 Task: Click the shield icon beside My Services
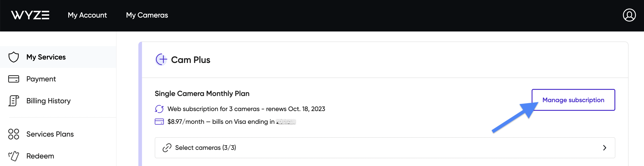14,57
